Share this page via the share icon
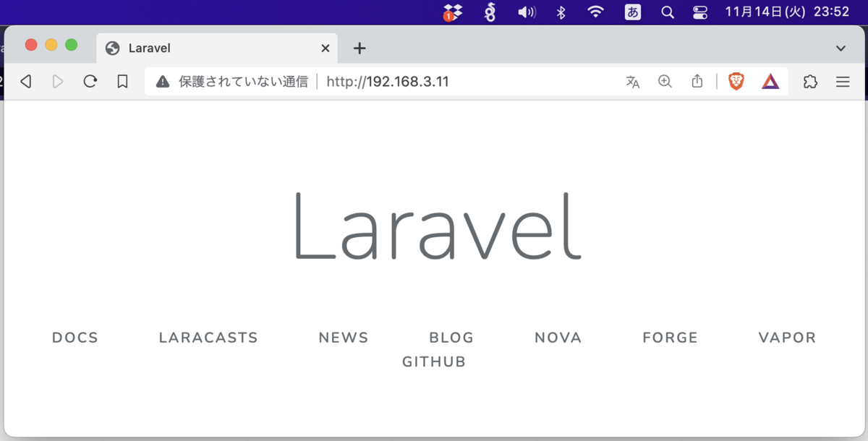The image size is (868, 441). tap(697, 81)
